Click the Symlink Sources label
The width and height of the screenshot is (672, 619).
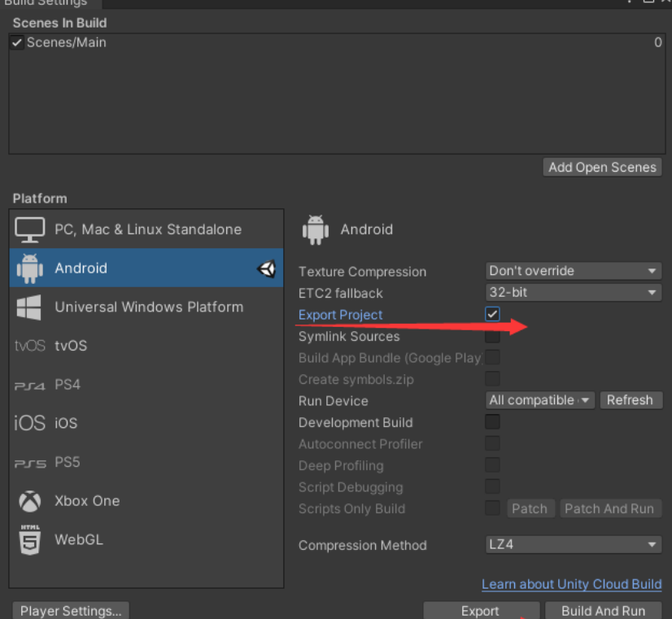tap(349, 336)
